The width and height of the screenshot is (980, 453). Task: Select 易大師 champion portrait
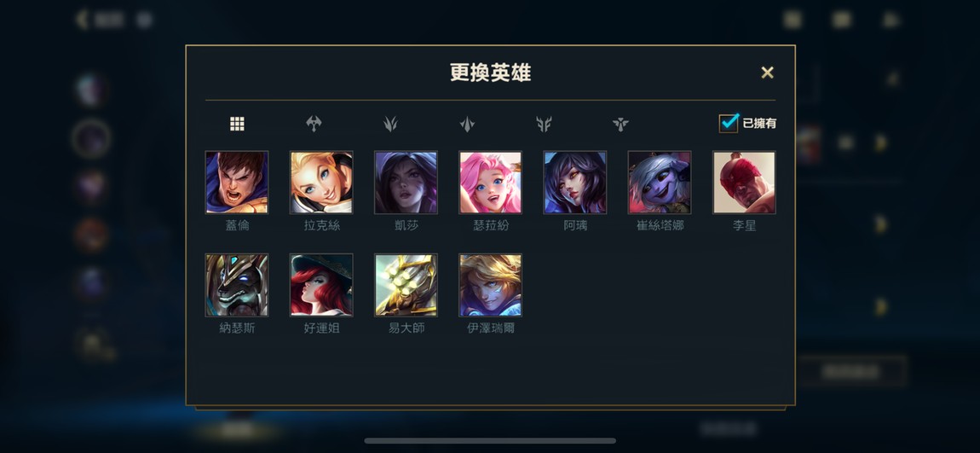(x=406, y=285)
